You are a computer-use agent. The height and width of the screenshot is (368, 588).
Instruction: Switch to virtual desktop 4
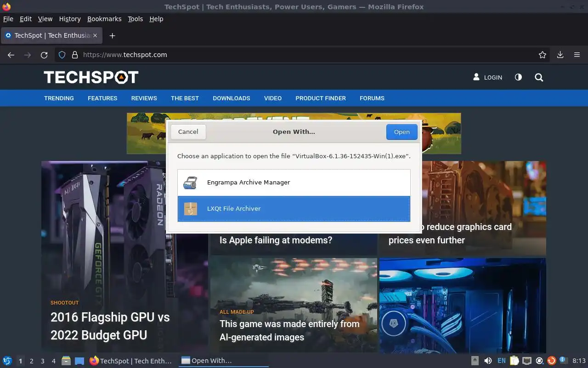pyautogui.click(x=53, y=361)
